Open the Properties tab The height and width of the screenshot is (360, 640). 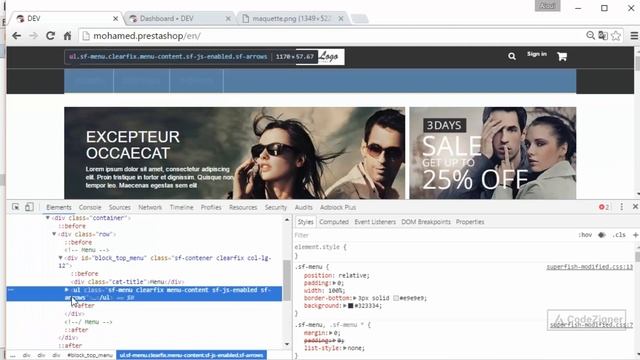pos(470,222)
